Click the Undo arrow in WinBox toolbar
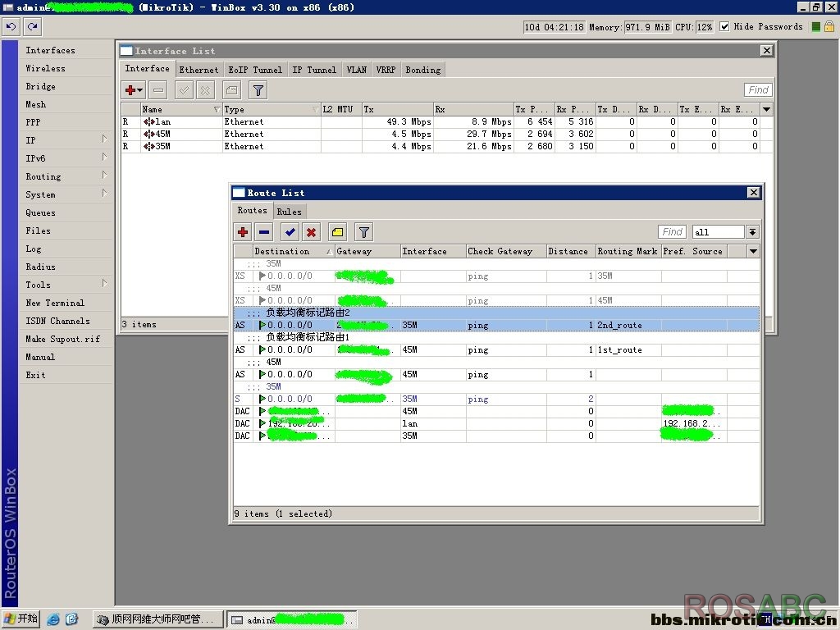 pyautogui.click(x=11, y=26)
